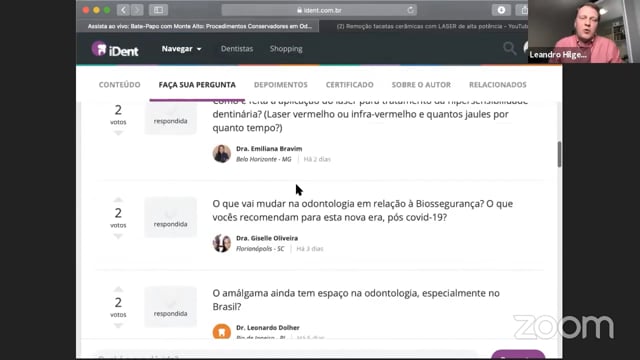Click Leandro Hilgert's video thumbnail
Screen dimensions: 640x360
pos(584,31)
